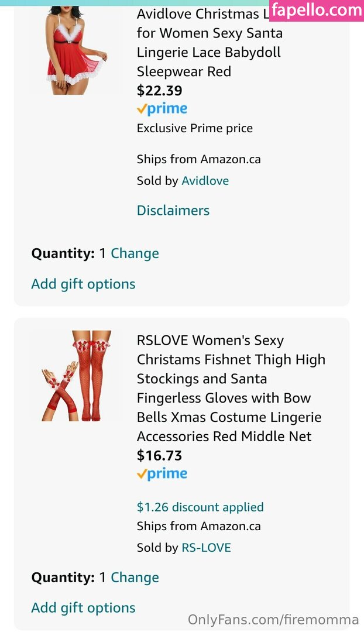This screenshot has height=632, width=364.
Task: Visit the RS-LOVE seller page link
Action: coord(206,548)
